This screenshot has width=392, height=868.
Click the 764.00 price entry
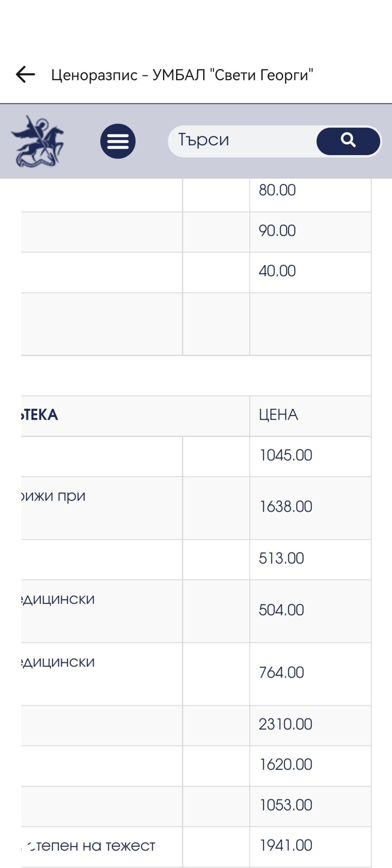coord(310,673)
